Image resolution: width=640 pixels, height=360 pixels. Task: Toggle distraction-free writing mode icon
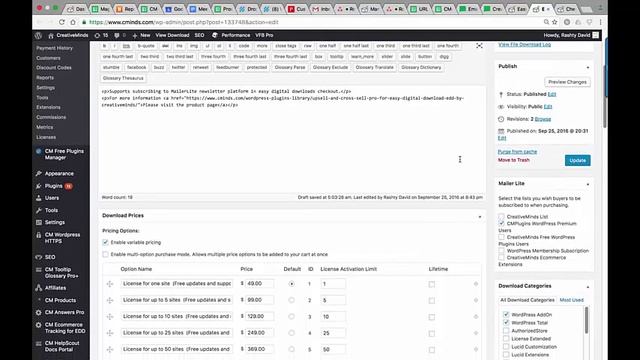[479, 46]
